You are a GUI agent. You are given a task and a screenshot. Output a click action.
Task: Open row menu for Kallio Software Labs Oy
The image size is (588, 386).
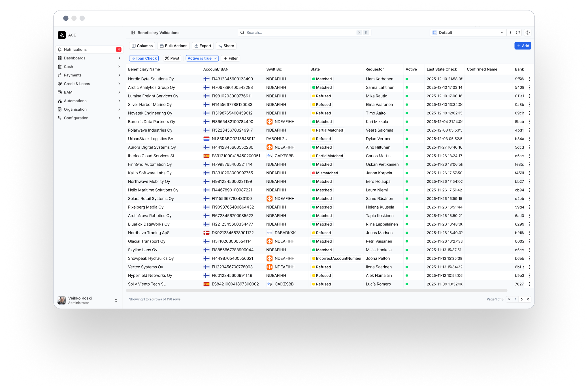[x=529, y=173]
